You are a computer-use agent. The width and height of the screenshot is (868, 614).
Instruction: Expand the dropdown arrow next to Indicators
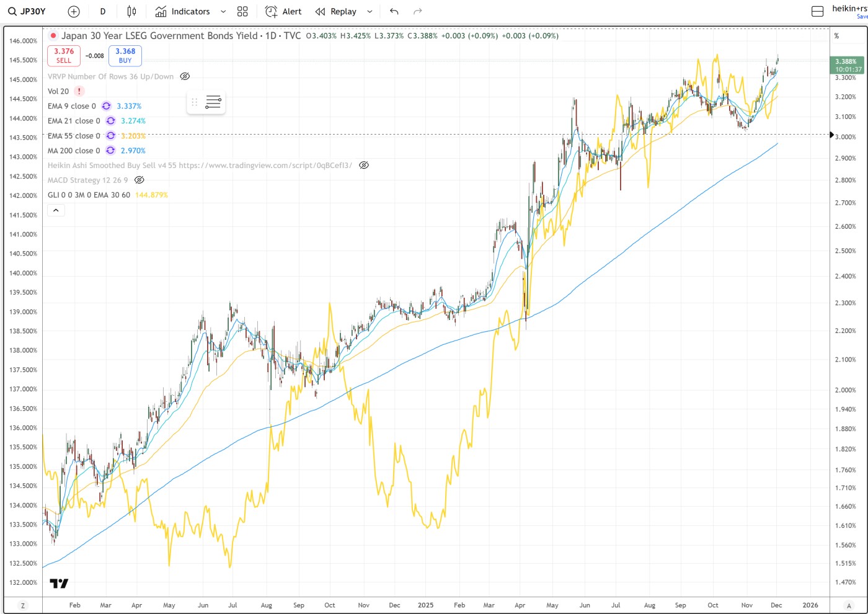223,11
